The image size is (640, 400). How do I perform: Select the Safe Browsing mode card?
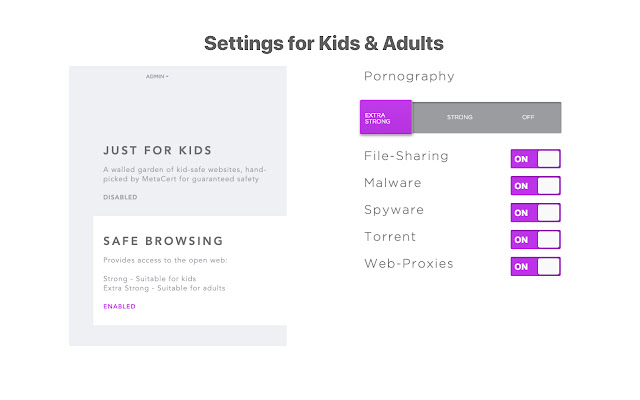pyautogui.click(x=190, y=270)
